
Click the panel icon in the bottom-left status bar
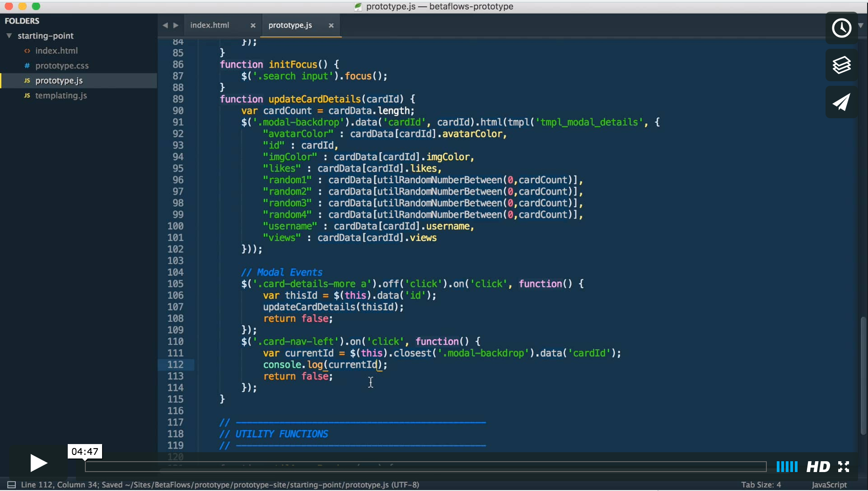pos(12,484)
